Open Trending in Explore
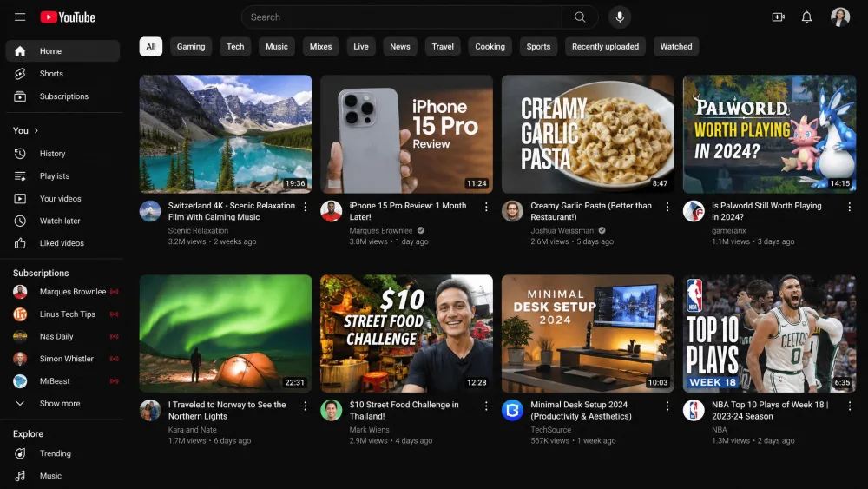This screenshot has height=489, width=868. pos(62,453)
